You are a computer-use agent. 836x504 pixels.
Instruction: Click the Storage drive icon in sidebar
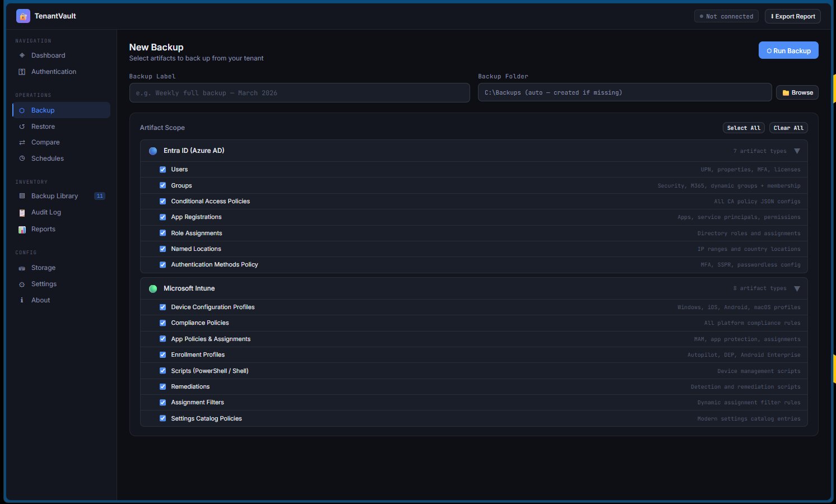[x=22, y=268]
